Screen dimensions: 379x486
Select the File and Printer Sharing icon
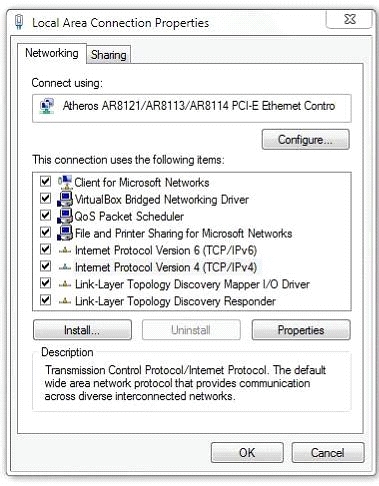65,233
